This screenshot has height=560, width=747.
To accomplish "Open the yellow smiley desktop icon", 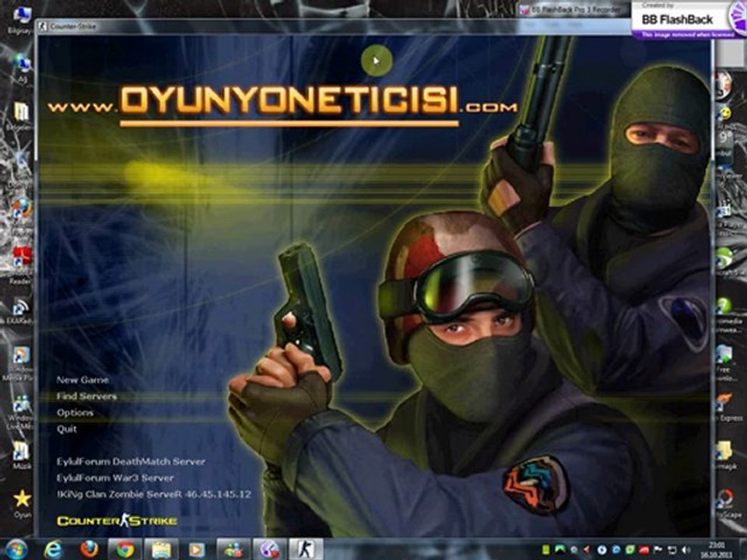I will [724, 114].
